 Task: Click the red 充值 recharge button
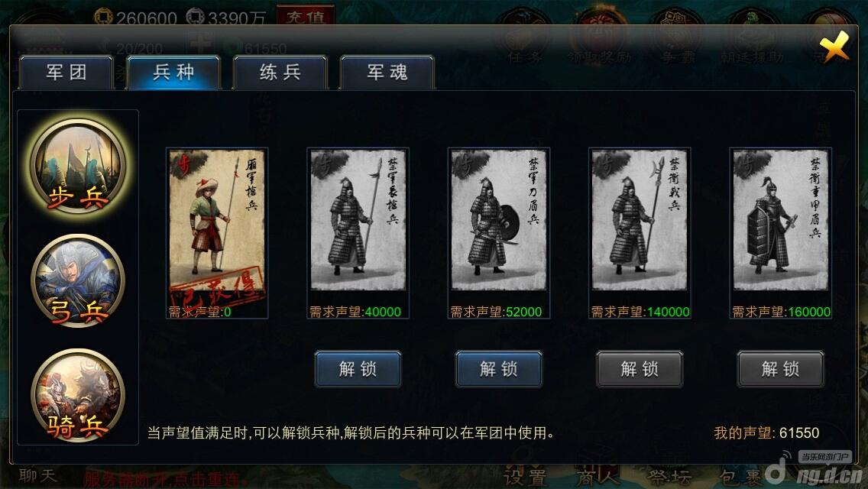pyautogui.click(x=306, y=15)
